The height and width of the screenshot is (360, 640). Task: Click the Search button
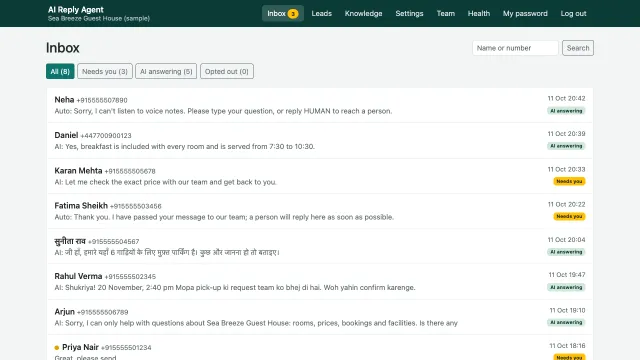point(578,48)
